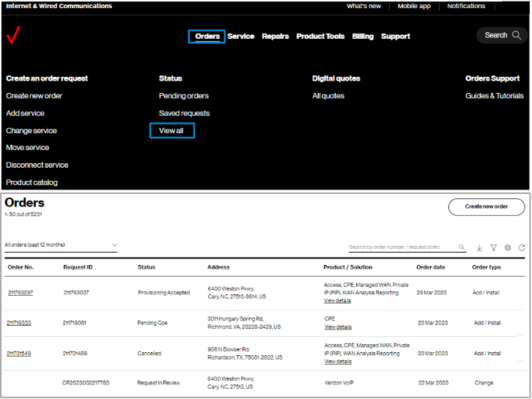
Task: Click the Verizon checkmark logo
Action: point(14,35)
